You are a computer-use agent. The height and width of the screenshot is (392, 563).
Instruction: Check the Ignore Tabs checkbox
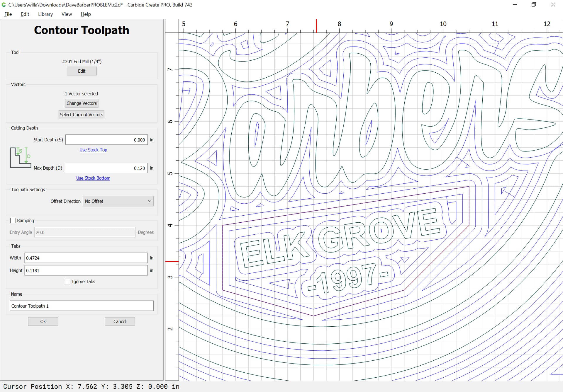[x=68, y=282]
